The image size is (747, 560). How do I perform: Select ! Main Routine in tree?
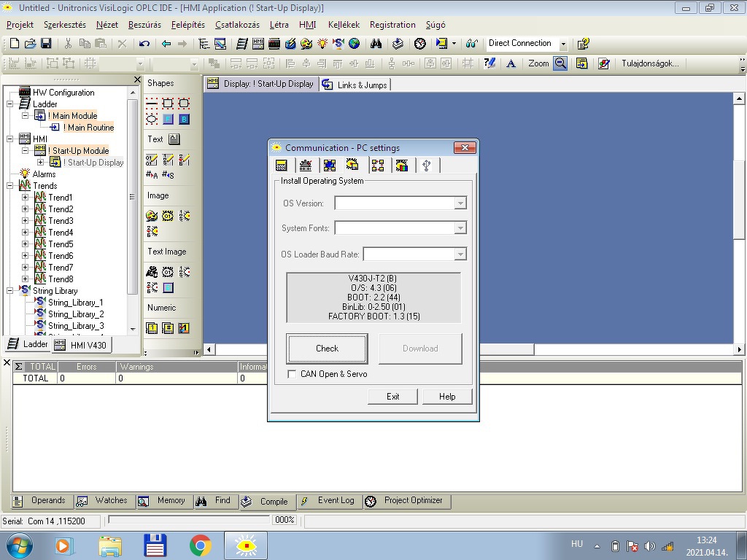coord(88,127)
